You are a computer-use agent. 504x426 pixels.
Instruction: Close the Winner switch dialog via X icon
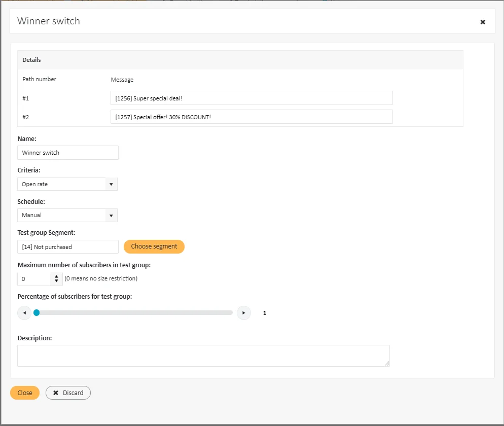483,22
